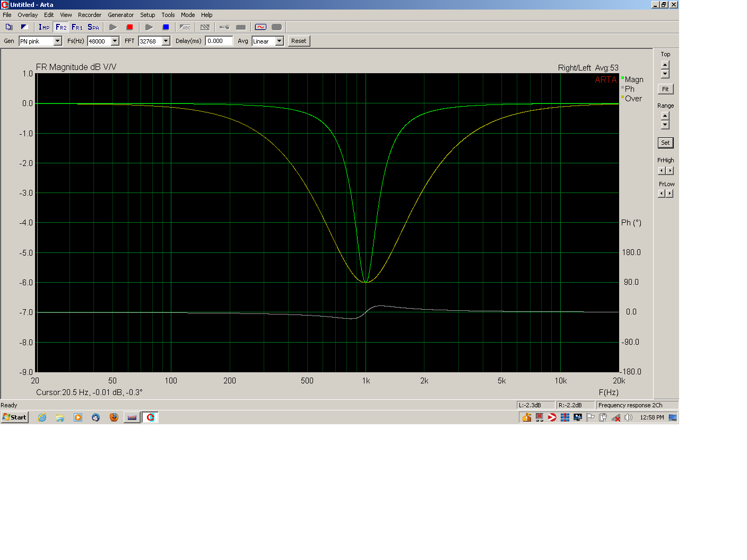Click the New file toolbar icon
This screenshot has height=560, width=747.
point(9,27)
